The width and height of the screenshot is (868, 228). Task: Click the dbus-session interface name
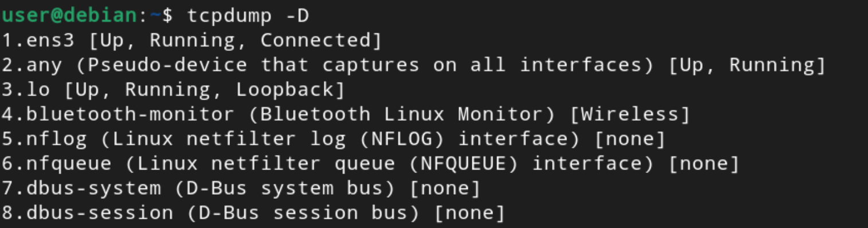click(x=100, y=213)
